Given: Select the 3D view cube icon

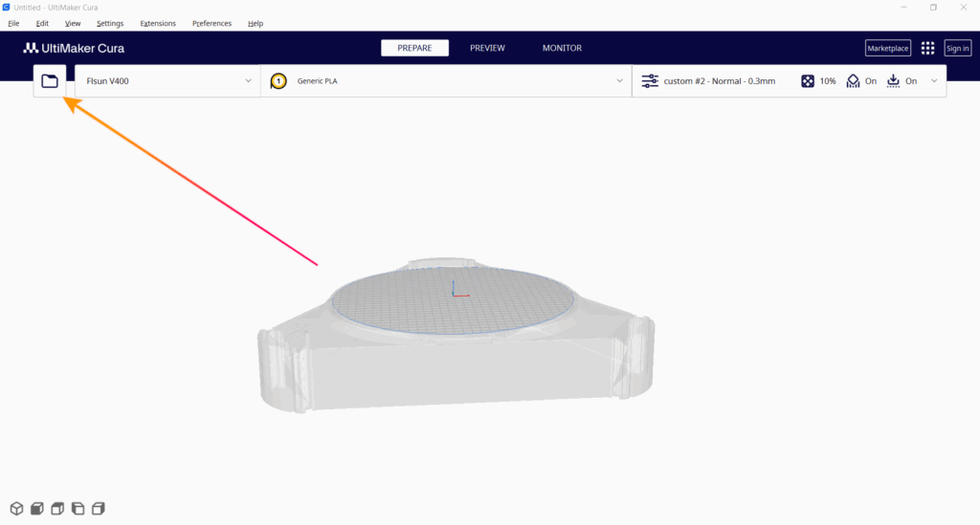Looking at the screenshot, I should [x=16, y=508].
